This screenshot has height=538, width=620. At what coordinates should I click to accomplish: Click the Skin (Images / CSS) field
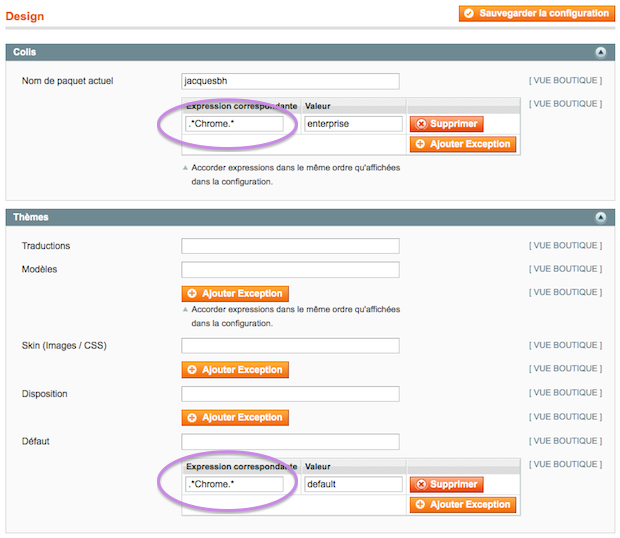(x=290, y=346)
